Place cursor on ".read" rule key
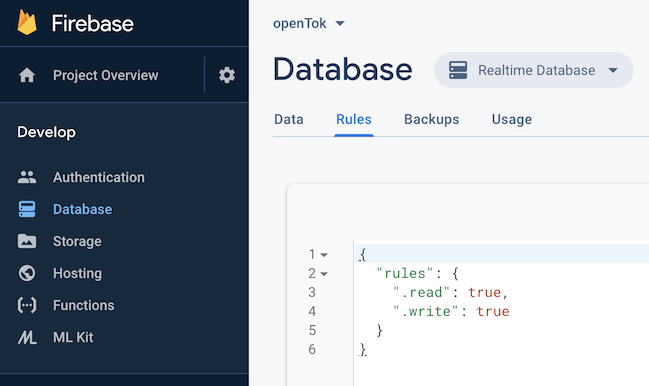Viewport: 649px width, 386px height. [x=421, y=292]
